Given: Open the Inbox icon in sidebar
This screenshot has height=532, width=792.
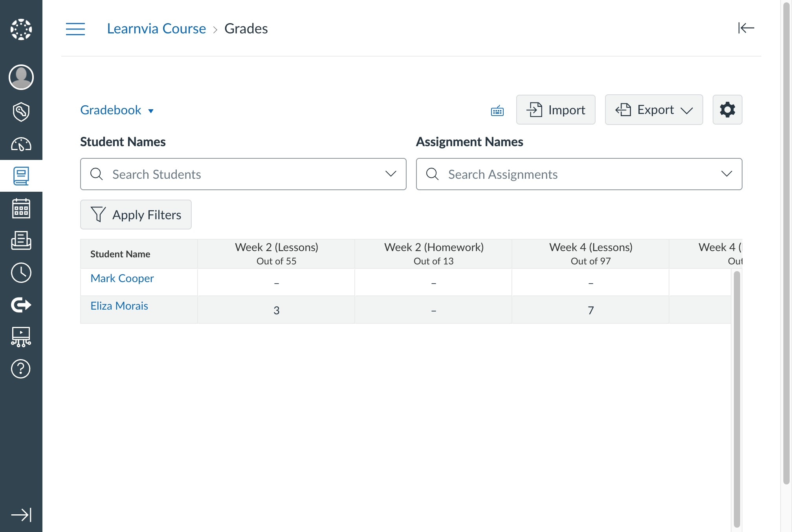Looking at the screenshot, I should point(21,240).
